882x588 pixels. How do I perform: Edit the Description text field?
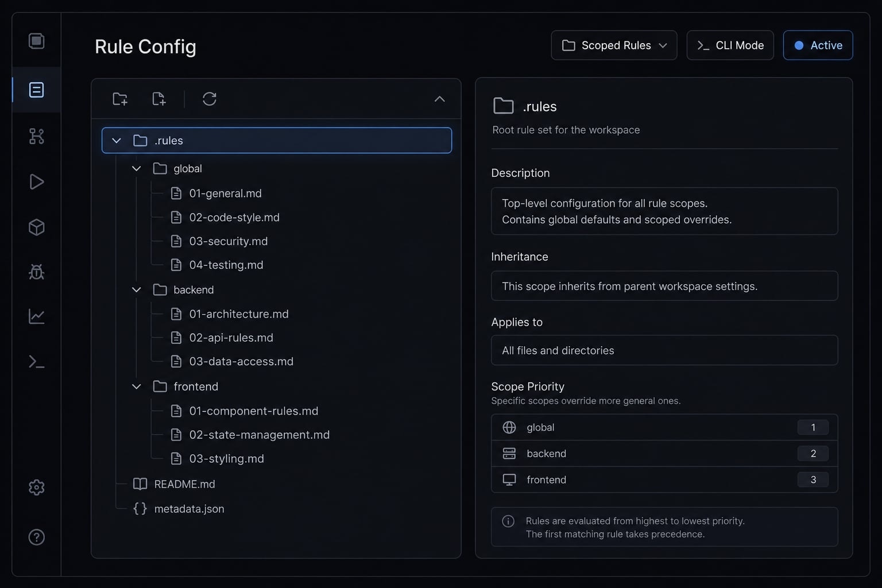(x=664, y=211)
